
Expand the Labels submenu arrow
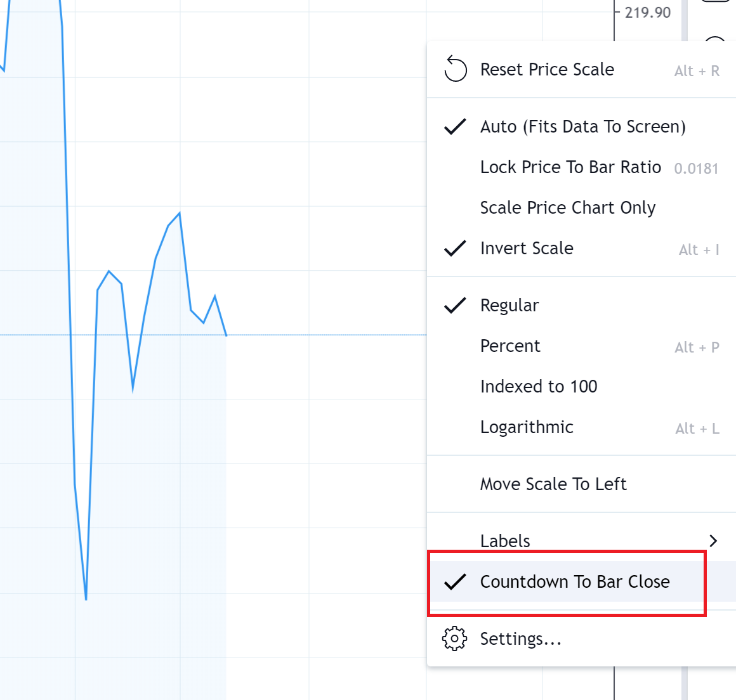tap(713, 541)
